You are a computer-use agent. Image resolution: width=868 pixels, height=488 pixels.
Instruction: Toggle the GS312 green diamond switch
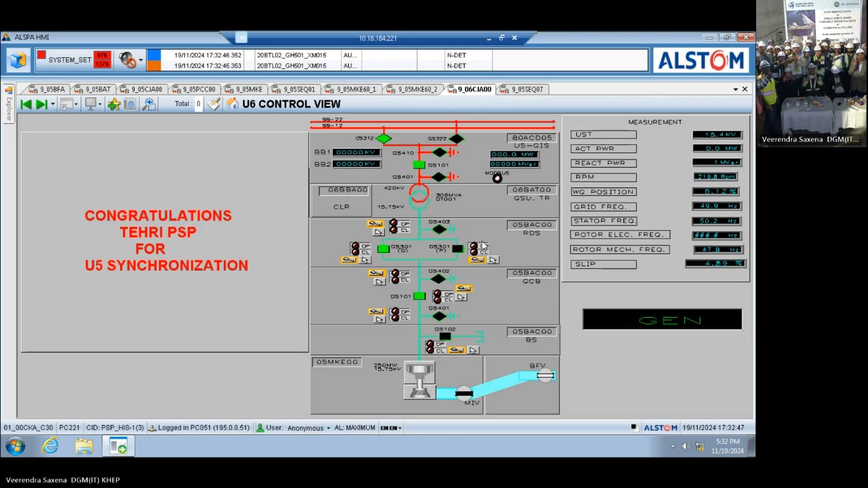pos(383,139)
